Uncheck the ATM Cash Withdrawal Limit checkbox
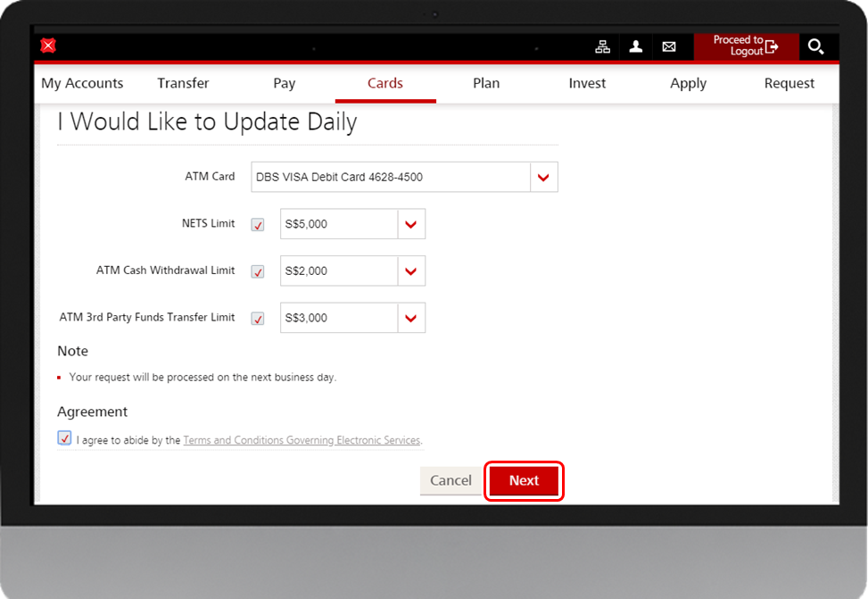Viewport: 868px width, 599px height. pyautogui.click(x=258, y=271)
